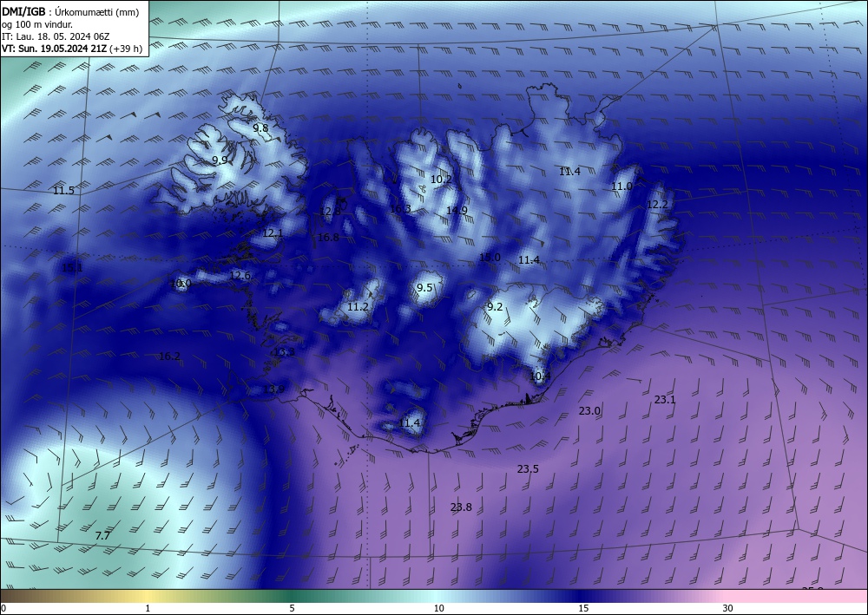The image size is (868, 615).
Task: Click the 11.5 value over the western sea
Action: point(63,190)
